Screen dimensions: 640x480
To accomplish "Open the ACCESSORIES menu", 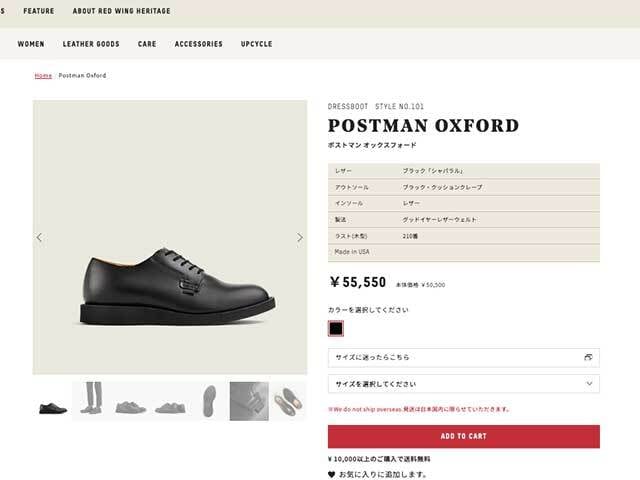I will (198, 44).
